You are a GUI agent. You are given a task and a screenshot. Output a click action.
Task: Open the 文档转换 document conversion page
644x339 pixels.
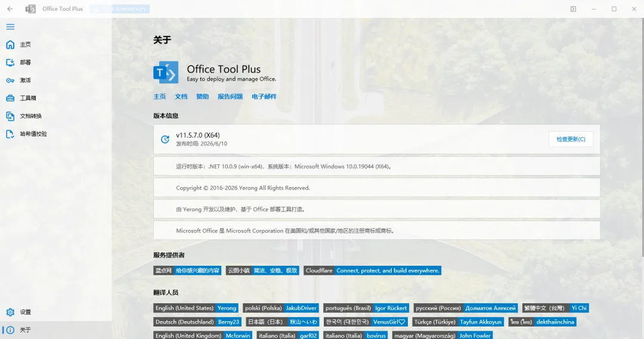[56, 116]
